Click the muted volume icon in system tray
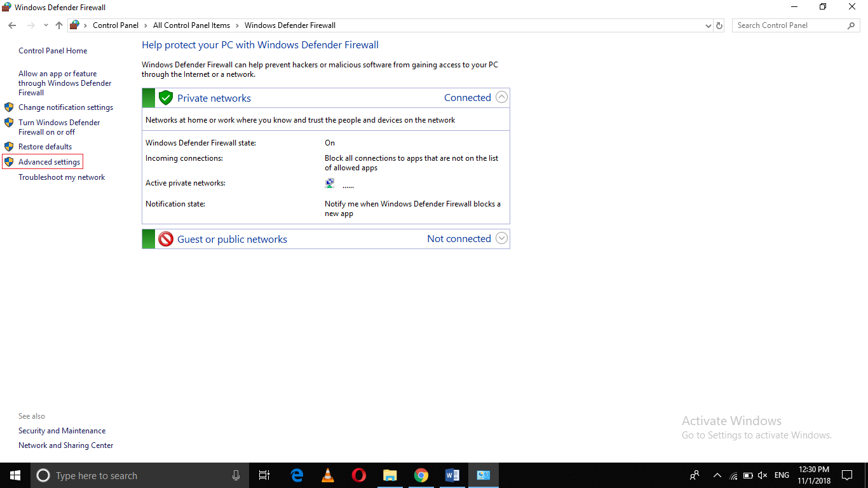This screenshot has height=488, width=868. [762, 475]
